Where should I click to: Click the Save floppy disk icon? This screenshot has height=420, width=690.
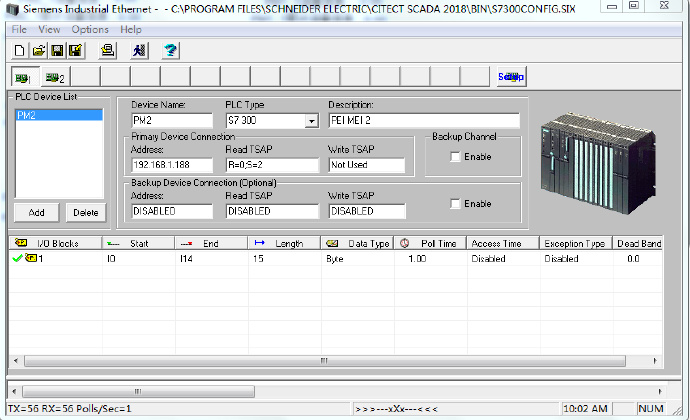[x=57, y=51]
